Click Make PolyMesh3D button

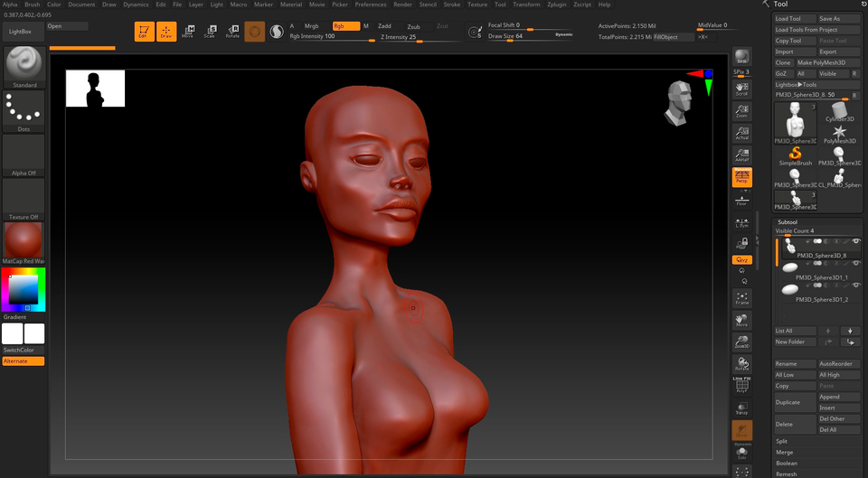click(826, 62)
